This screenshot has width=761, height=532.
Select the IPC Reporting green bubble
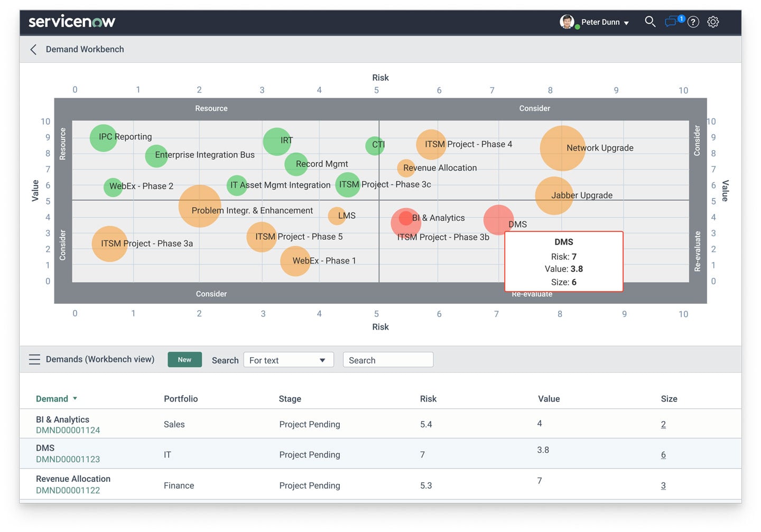103,138
